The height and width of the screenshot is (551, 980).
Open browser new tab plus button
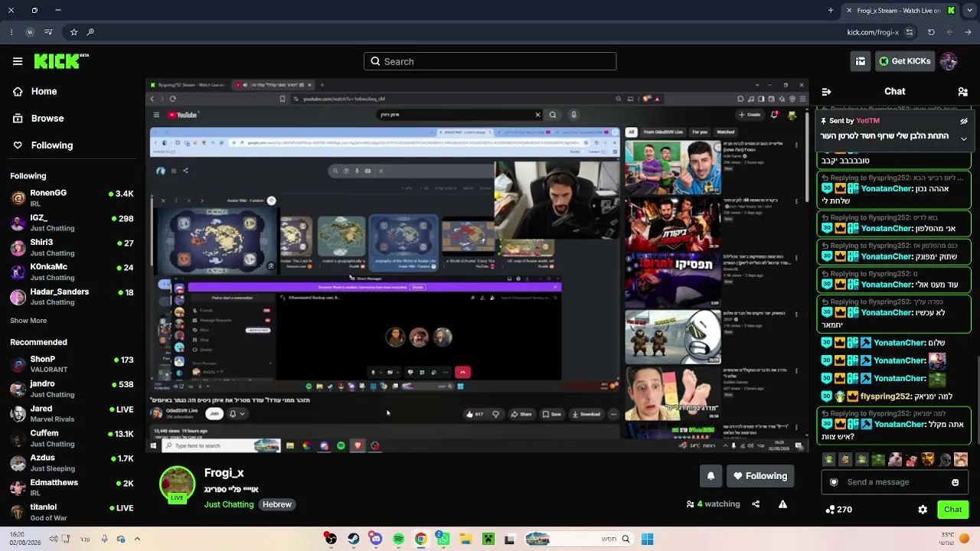pos(831,11)
